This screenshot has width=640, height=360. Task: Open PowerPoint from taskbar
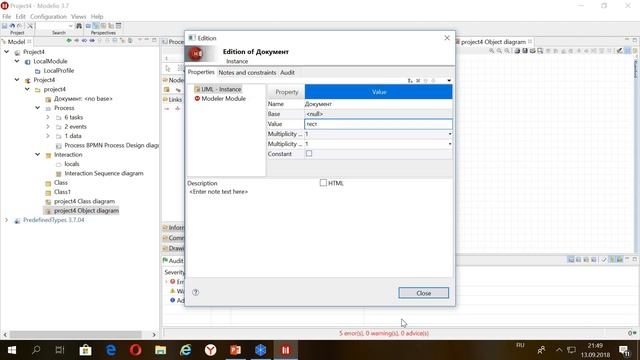pos(236,350)
